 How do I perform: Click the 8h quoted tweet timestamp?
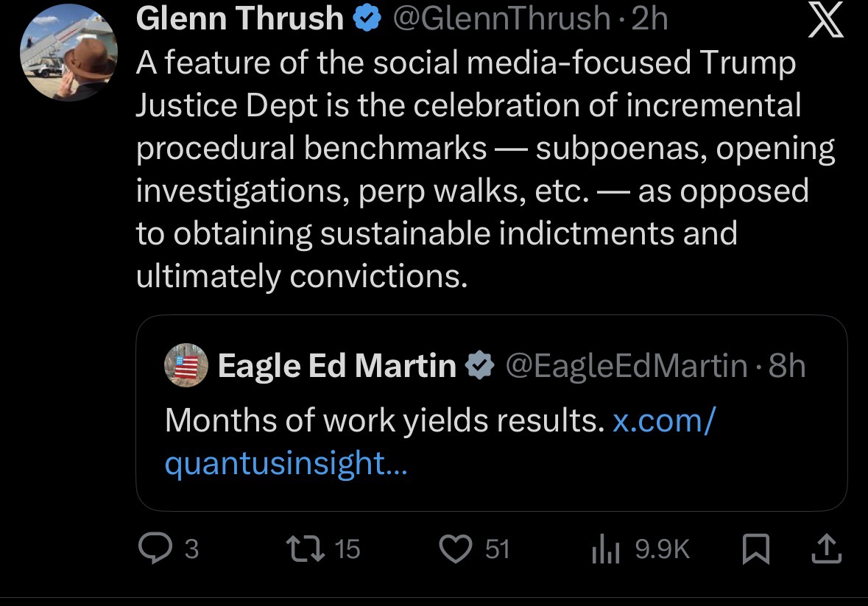click(787, 365)
